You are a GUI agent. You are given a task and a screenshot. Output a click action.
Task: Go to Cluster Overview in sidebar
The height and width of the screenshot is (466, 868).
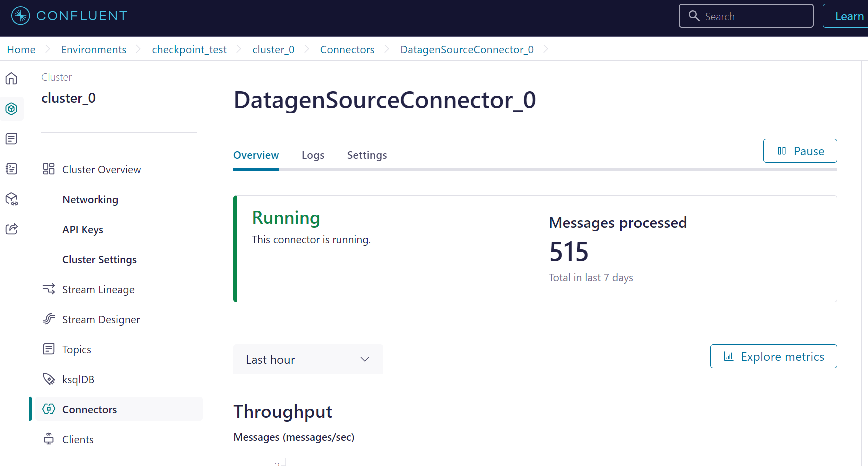[x=102, y=170]
